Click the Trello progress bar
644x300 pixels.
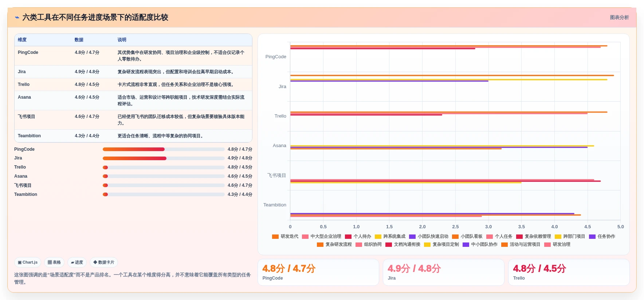(164, 167)
